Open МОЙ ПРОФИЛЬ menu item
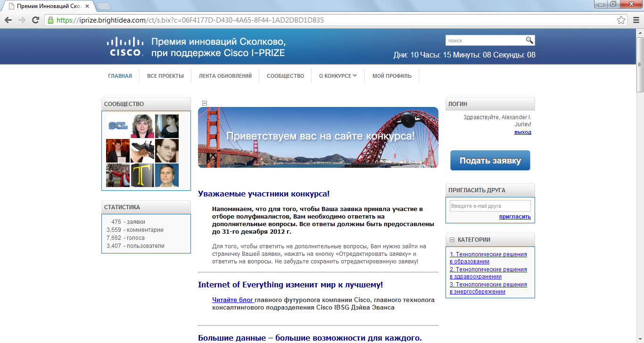The image size is (644, 343). [392, 75]
